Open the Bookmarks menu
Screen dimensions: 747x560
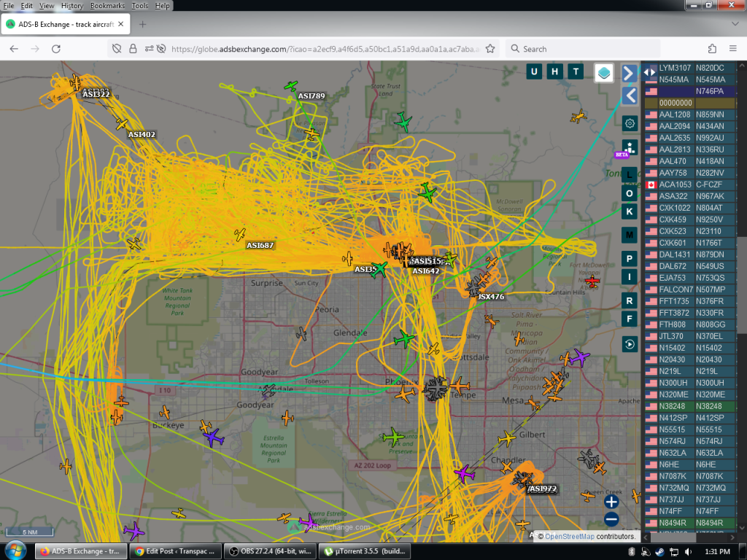tap(107, 6)
